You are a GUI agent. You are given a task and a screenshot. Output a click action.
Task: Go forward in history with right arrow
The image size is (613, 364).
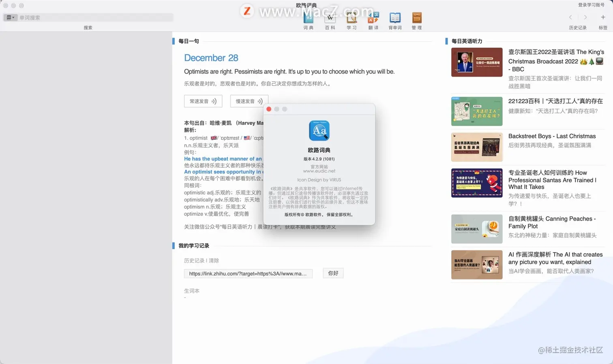[585, 17]
